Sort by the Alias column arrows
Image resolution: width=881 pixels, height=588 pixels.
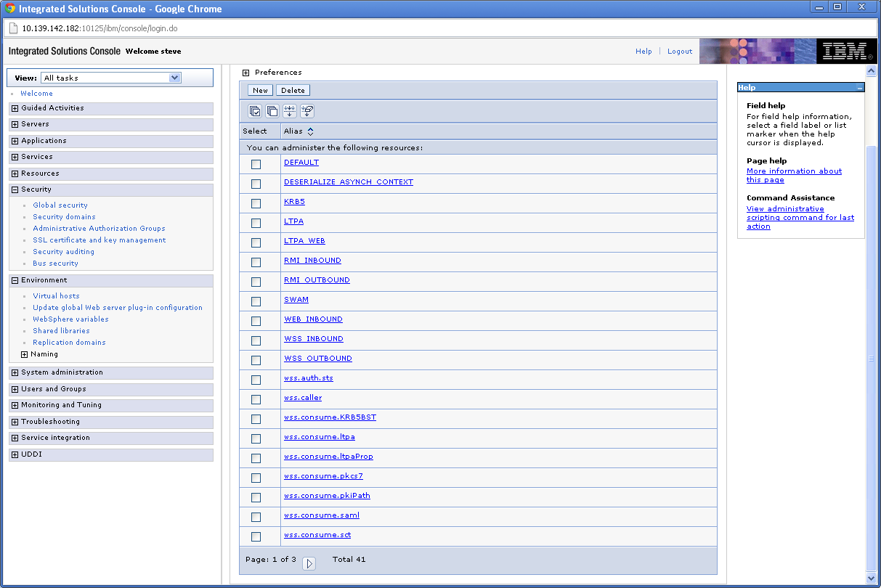(311, 131)
